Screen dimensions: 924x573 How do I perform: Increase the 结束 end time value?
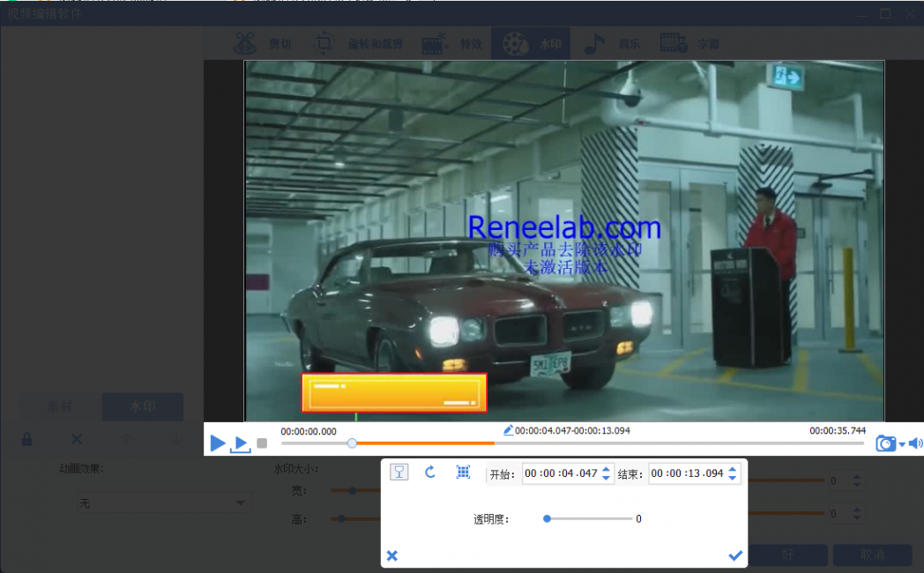coord(733,469)
